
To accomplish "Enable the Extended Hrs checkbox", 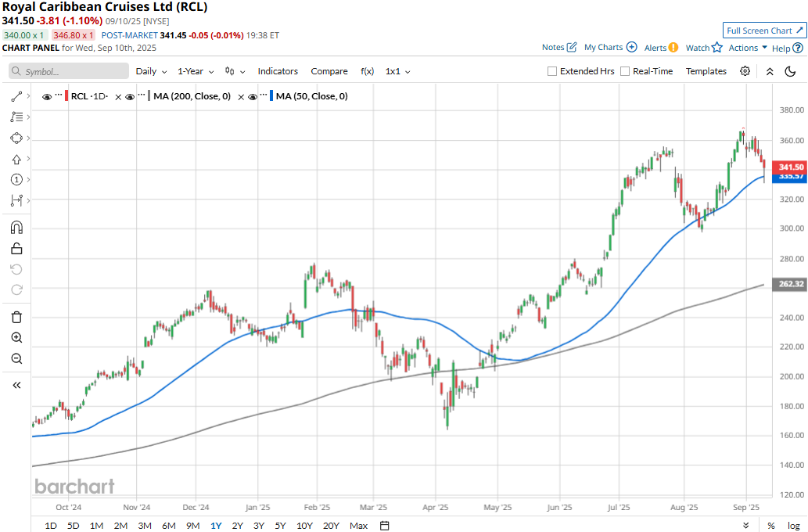I will (x=552, y=71).
